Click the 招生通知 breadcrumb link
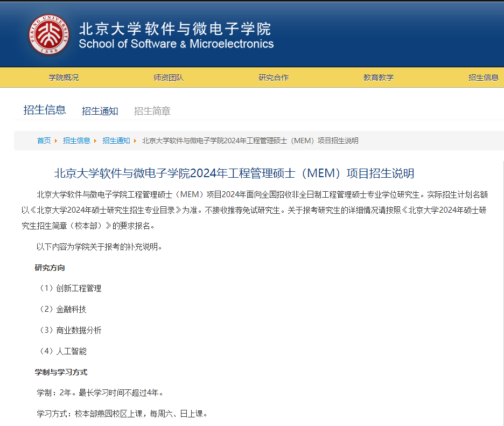Image resolution: width=504 pixels, height=426 pixels. pyautogui.click(x=116, y=141)
